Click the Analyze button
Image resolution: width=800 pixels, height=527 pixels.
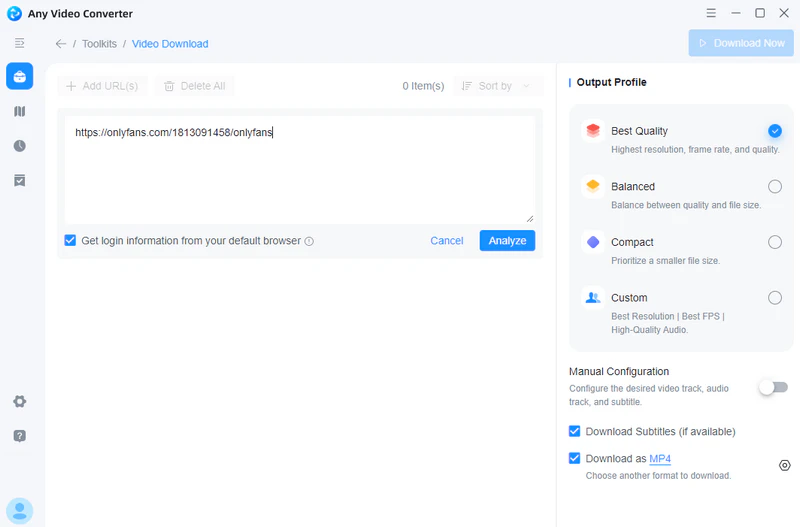coord(507,241)
